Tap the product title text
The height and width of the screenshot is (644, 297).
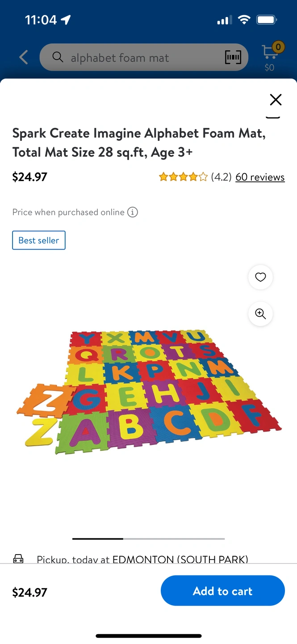pyautogui.click(x=139, y=143)
